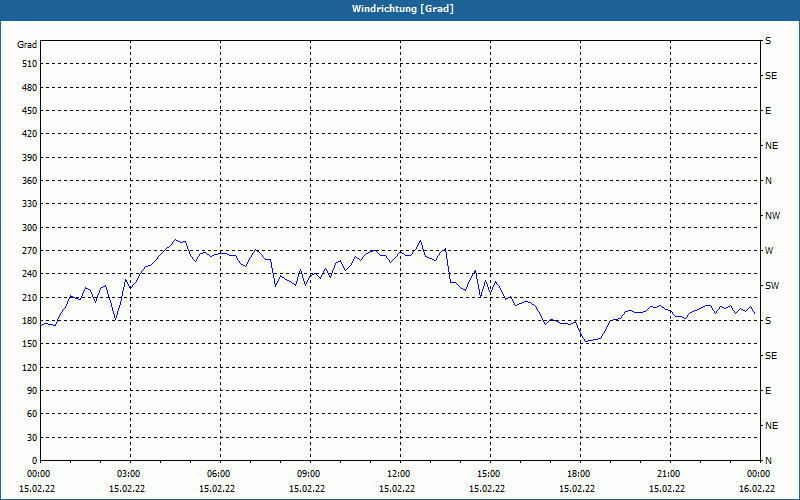Select the E compass label at the 90 gridline

click(x=768, y=391)
